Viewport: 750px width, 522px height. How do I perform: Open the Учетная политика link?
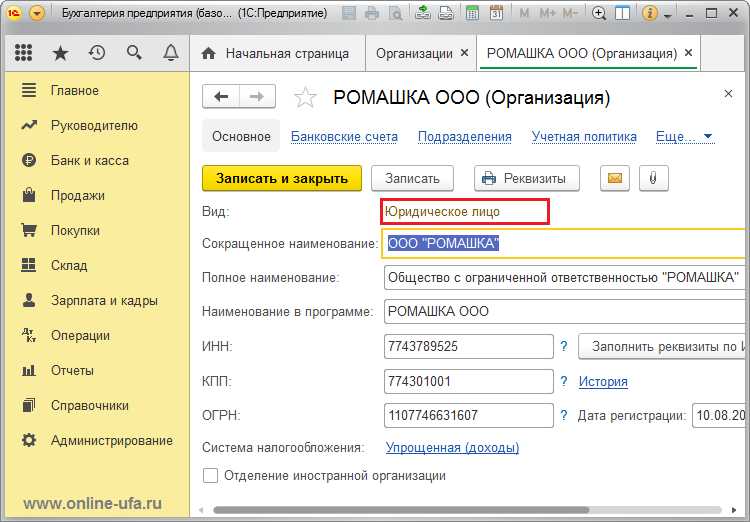(x=584, y=137)
